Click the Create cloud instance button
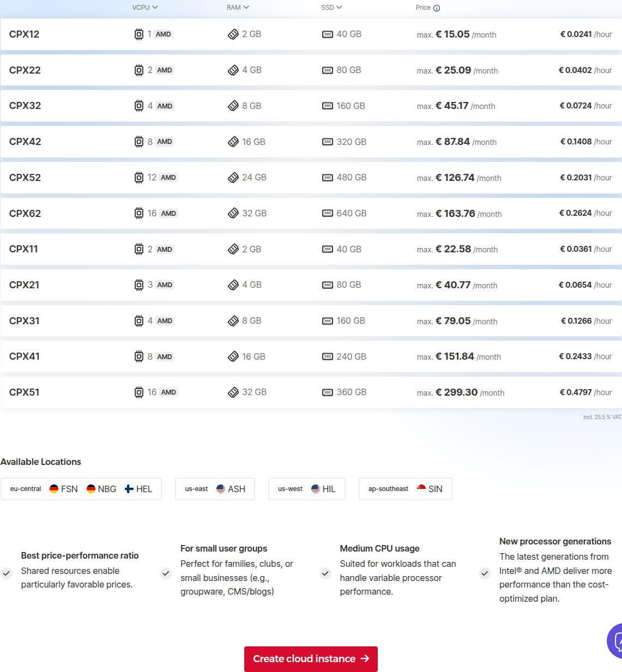622x672 pixels. [311, 659]
